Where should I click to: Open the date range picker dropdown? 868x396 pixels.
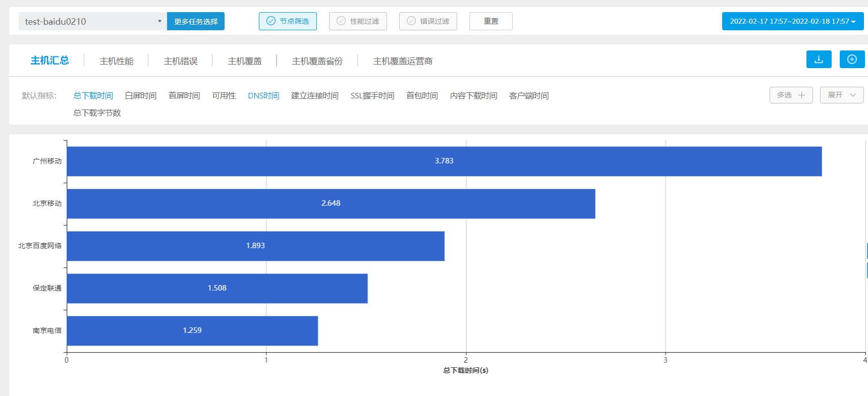pyautogui.click(x=792, y=21)
